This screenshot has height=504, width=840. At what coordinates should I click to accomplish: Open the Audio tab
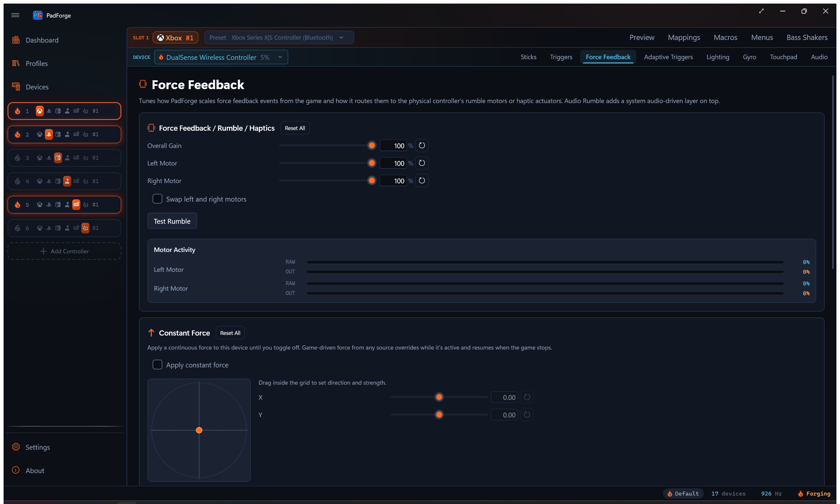pyautogui.click(x=819, y=57)
